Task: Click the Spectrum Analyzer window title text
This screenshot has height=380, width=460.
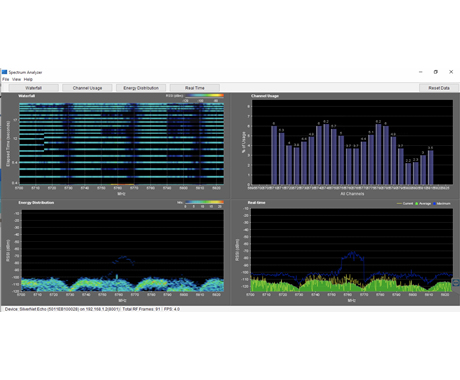Action: tap(25, 72)
